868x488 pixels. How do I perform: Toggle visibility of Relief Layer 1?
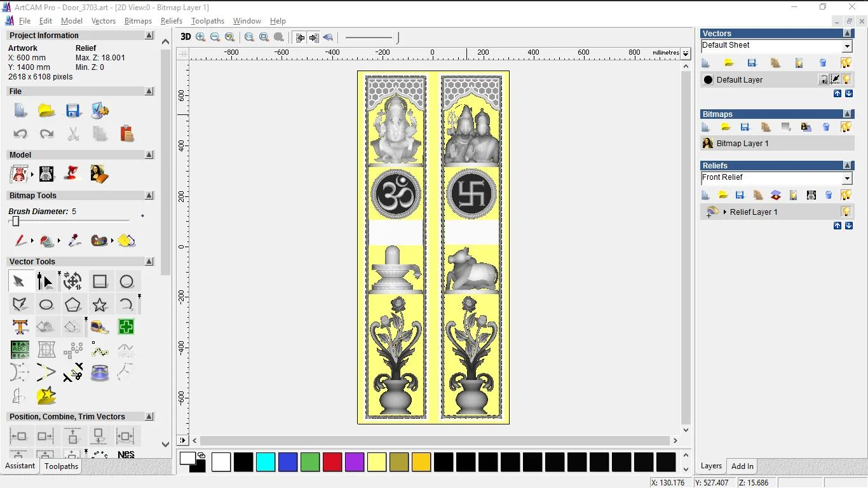pos(846,212)
